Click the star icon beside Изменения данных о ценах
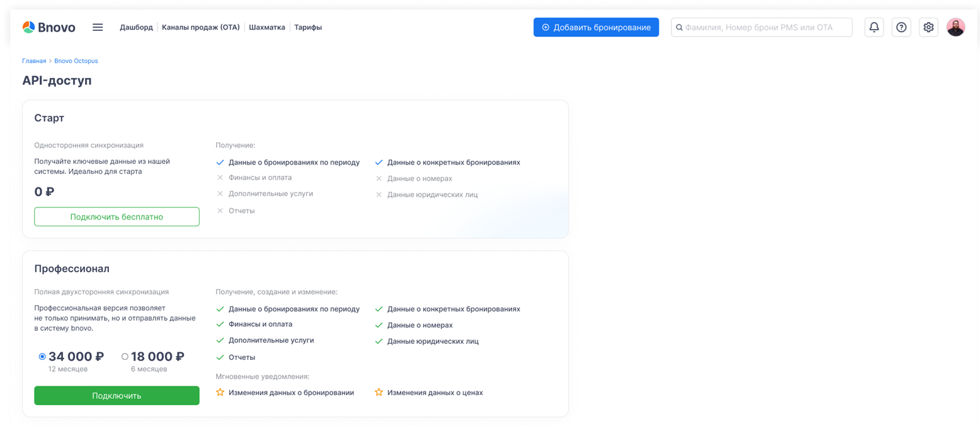The height and width of the screenshot is (426, 980). click(379, 393)
